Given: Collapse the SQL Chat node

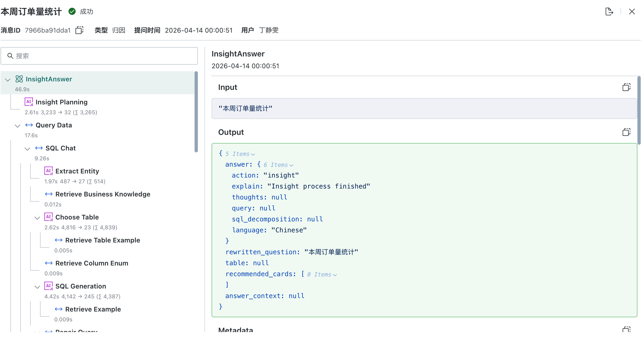Looking at the screenshot, I should click(27, 149).
